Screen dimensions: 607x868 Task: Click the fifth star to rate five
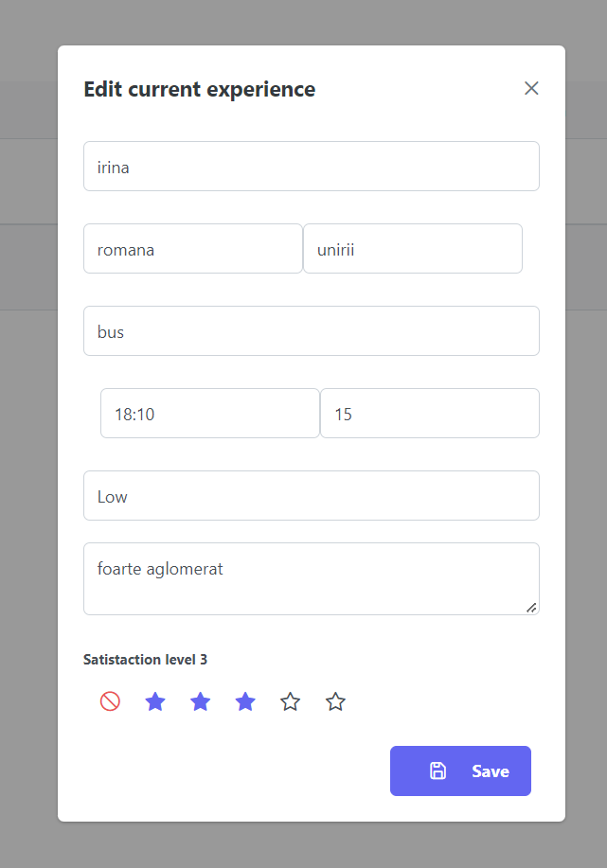(x=335, y=701)
